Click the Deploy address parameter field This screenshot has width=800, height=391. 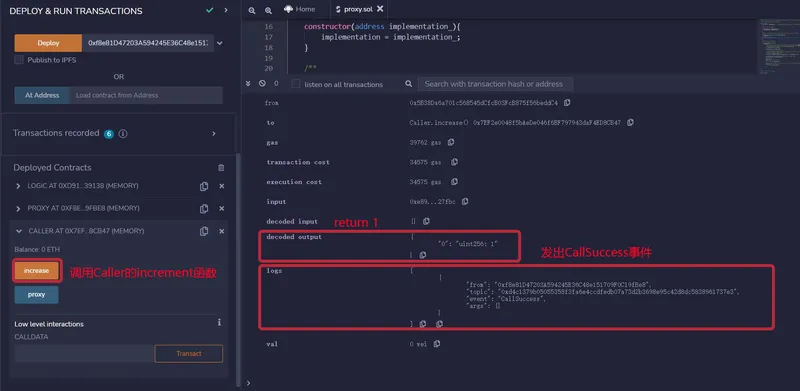click(148, 43)
